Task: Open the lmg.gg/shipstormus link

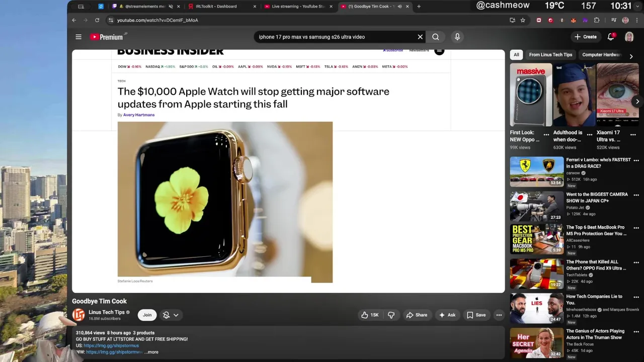Action: coord(111,345)
